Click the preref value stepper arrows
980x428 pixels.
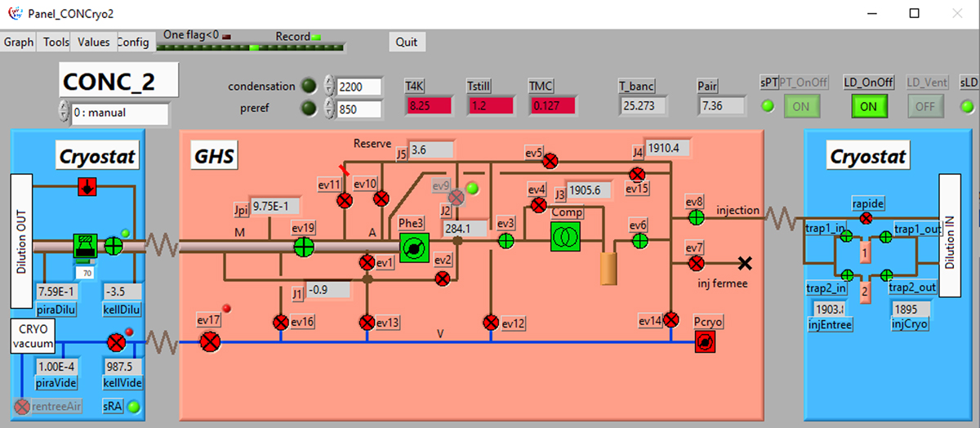point(329,109)
